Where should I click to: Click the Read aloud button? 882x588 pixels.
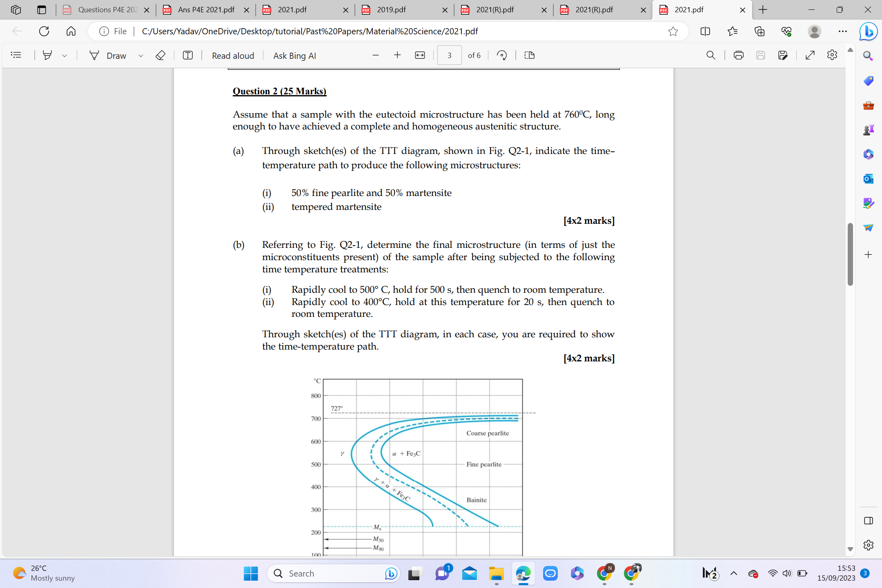[x=233, y=56]
